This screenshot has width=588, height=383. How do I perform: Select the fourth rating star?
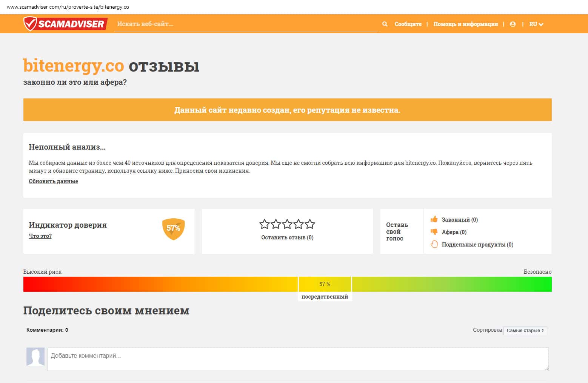(299, 224)
